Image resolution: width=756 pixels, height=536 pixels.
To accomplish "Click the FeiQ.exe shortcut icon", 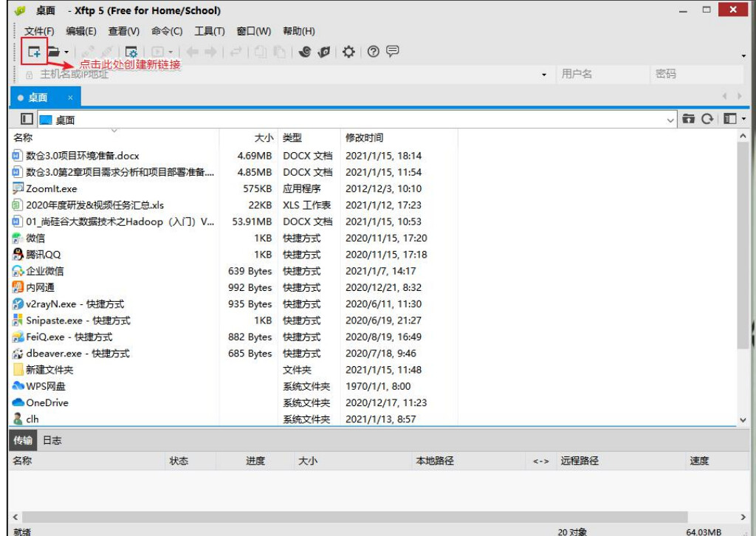I will coord(18,337).
